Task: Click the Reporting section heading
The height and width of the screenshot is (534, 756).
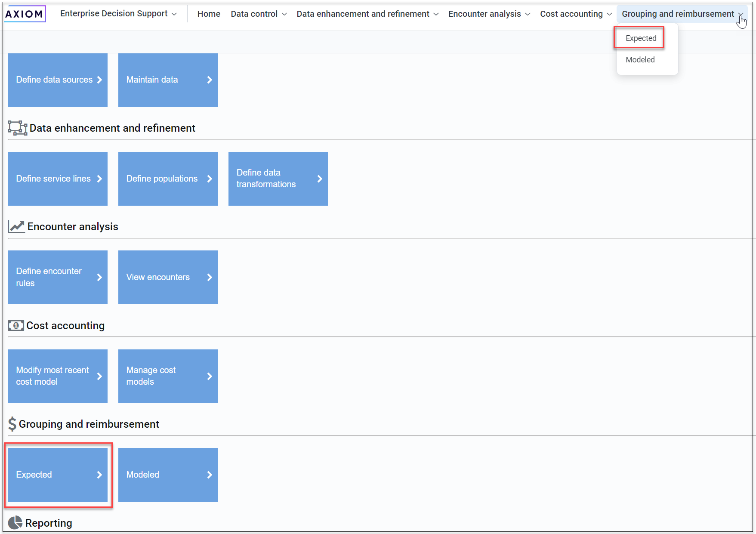Action: [49, 523]
